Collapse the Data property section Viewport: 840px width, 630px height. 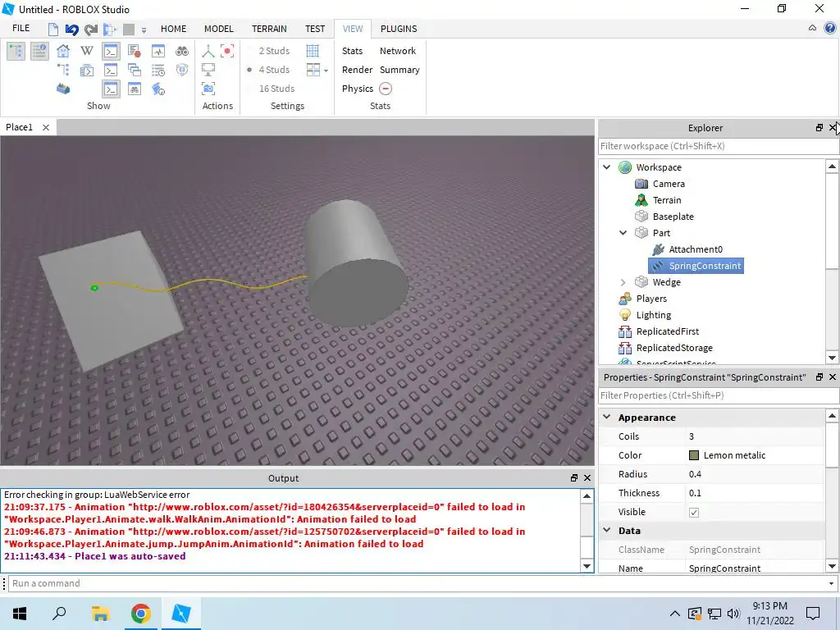[606, 530]
